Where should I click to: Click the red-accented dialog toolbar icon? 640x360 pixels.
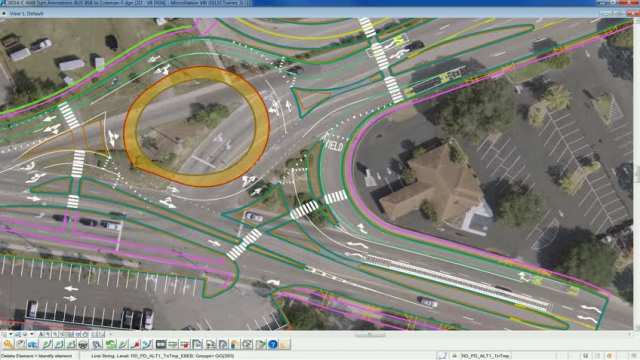click(185, 344)
